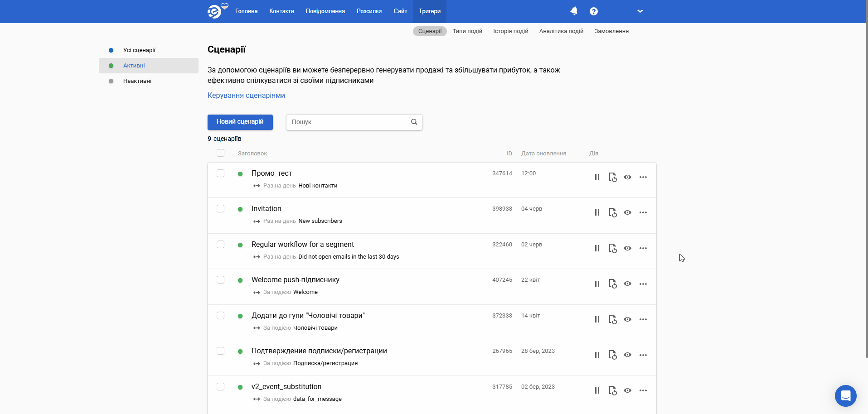Pause the Welcome push-підписнику scenario

coord(597,284)
